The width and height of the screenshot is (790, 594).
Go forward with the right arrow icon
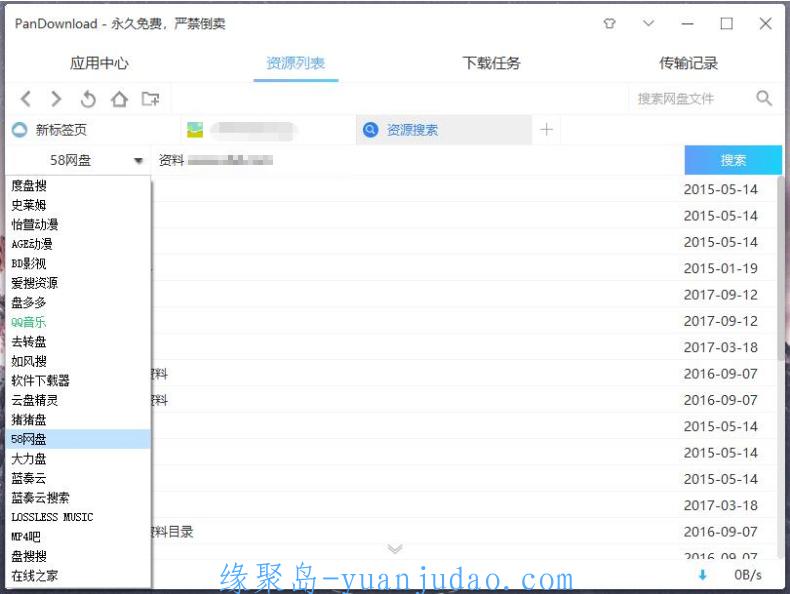click(56, 99)
